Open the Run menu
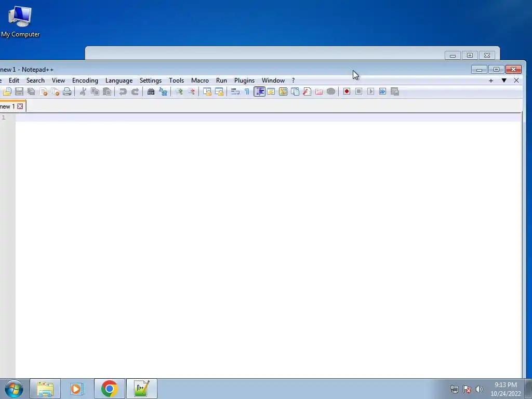The image size is (532, 399). point(221,81)
